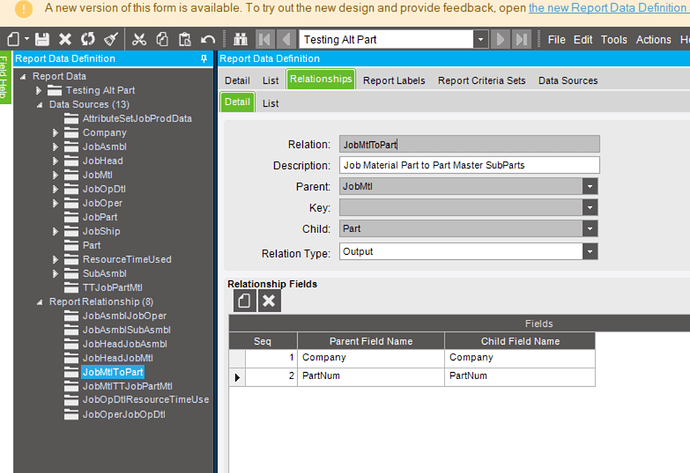Click the Cut scissors icon
This screenshot has width=690, height=473.
140,40
